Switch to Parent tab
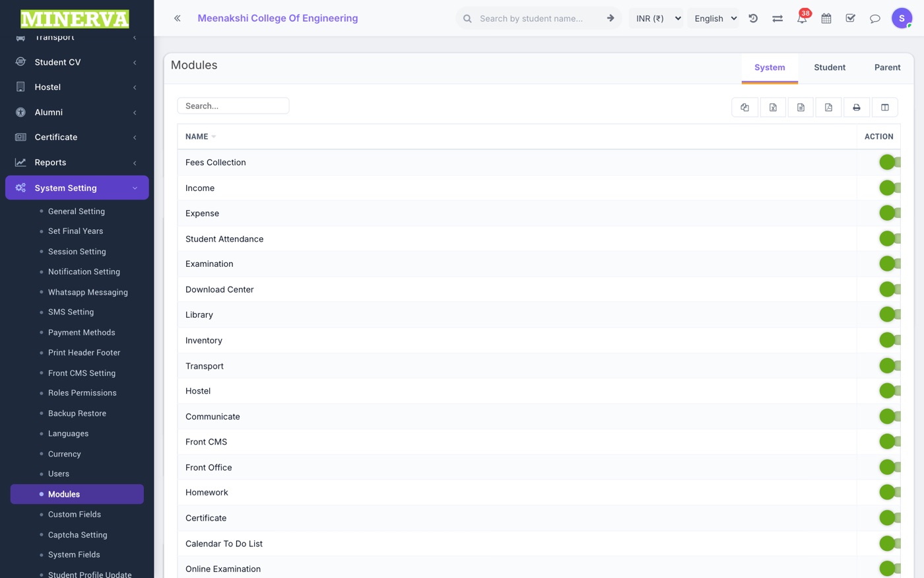The image size is (924, 578). click(x=887, y=67)
